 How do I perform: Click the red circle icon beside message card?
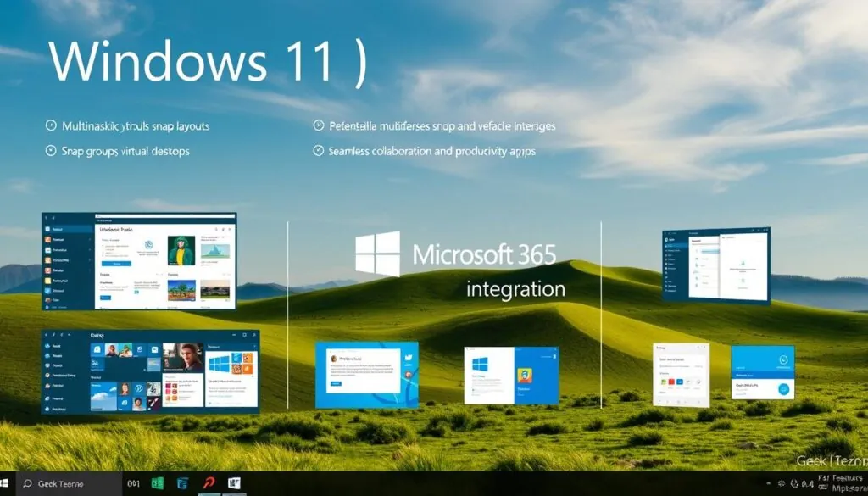(x=408, y=375)
